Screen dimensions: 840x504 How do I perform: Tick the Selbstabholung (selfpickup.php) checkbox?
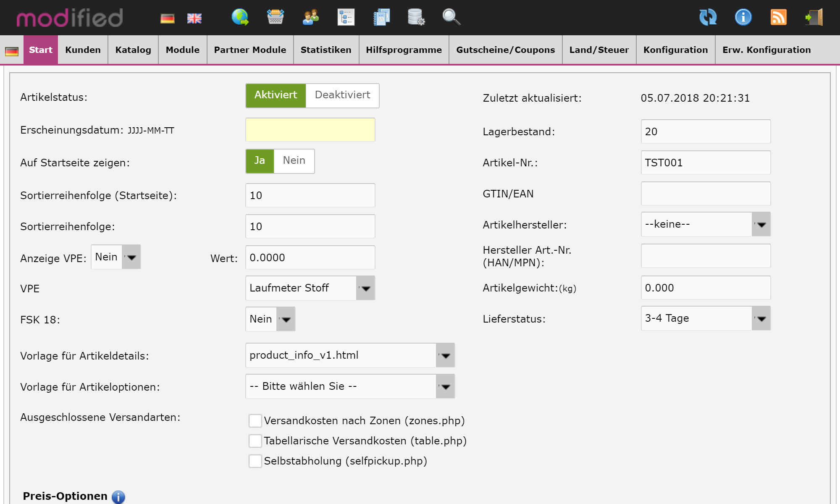[x=255, y=461]
